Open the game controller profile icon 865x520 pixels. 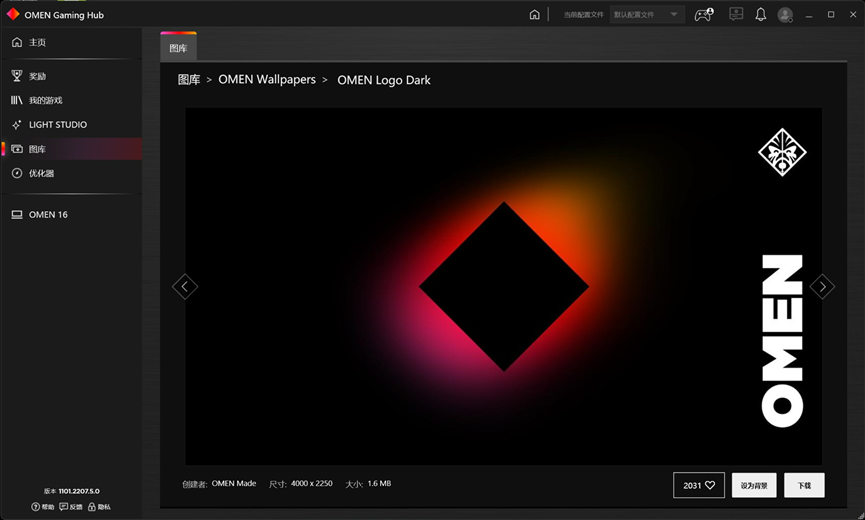pyautogui.click(x=704, y=15)
